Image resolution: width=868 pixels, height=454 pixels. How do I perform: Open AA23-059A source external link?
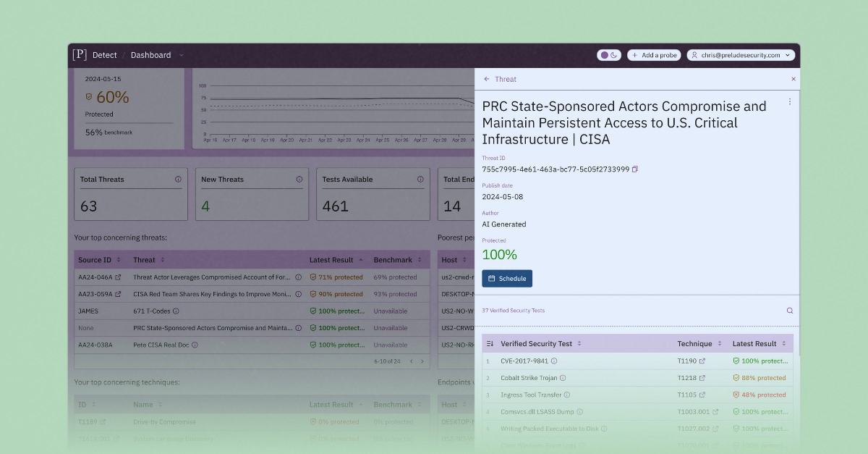point(118,294)
